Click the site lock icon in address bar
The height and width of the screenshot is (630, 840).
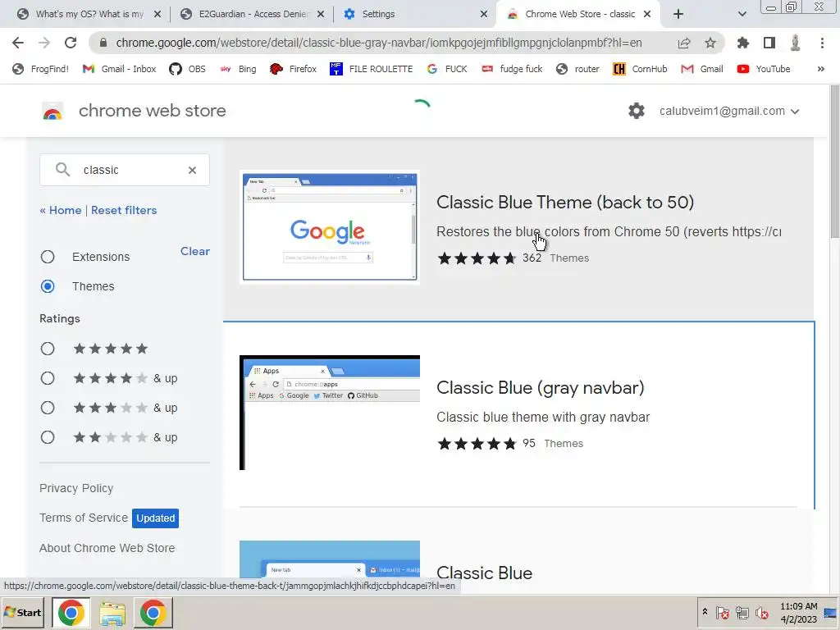pos(103,43)
